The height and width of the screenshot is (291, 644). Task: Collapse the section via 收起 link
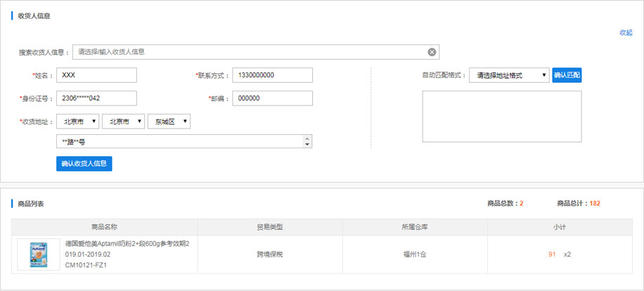(x=625, y=33)
